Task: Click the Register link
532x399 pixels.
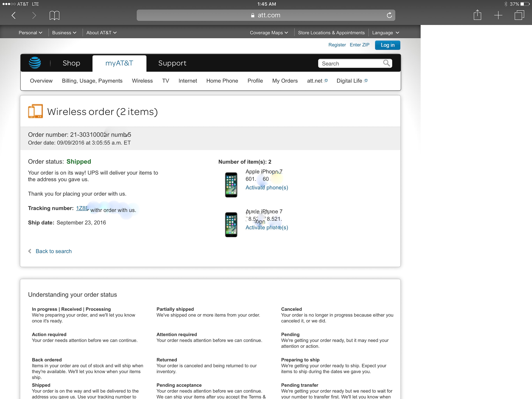Action: pos(337,45)
